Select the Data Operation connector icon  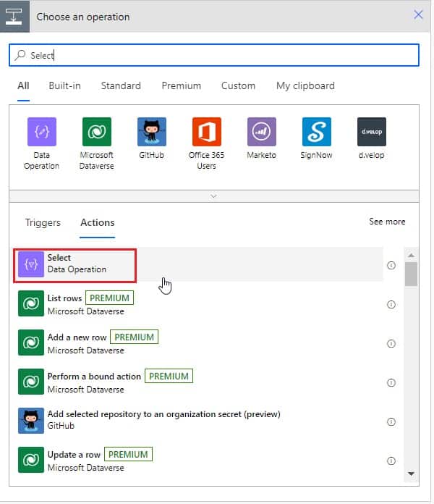[x=42, y=132]
